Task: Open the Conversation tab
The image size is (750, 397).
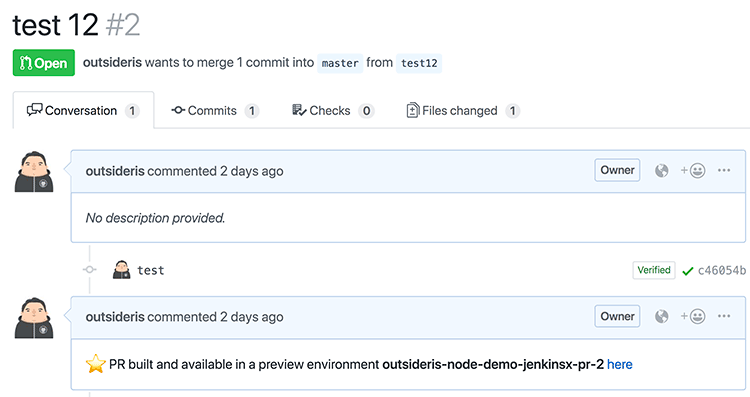Action: [x=83, y=110]
